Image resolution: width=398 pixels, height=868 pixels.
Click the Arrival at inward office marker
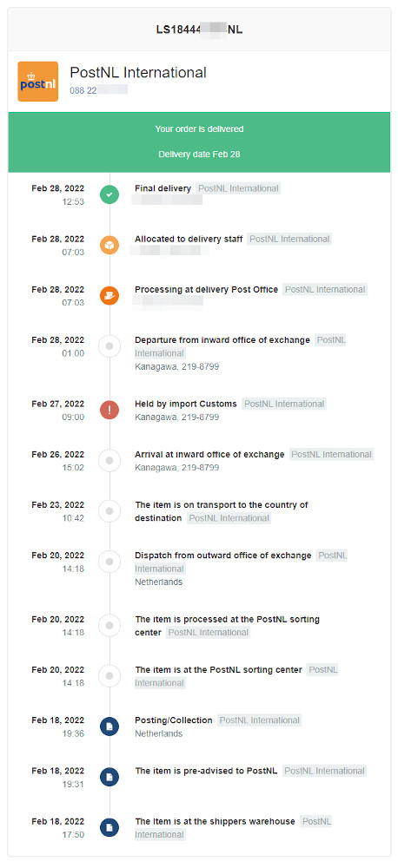[109, 461]
